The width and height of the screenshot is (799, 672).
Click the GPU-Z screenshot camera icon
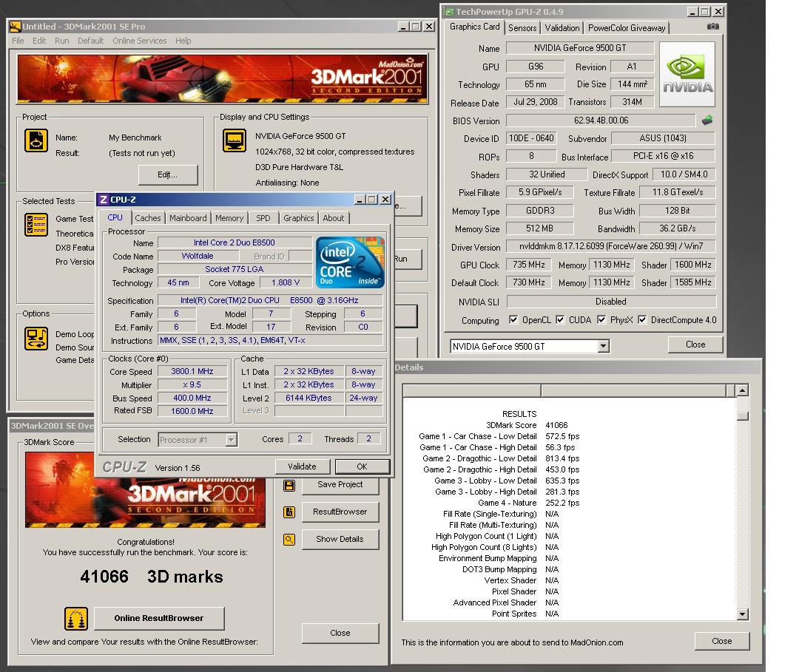(713, 27)
